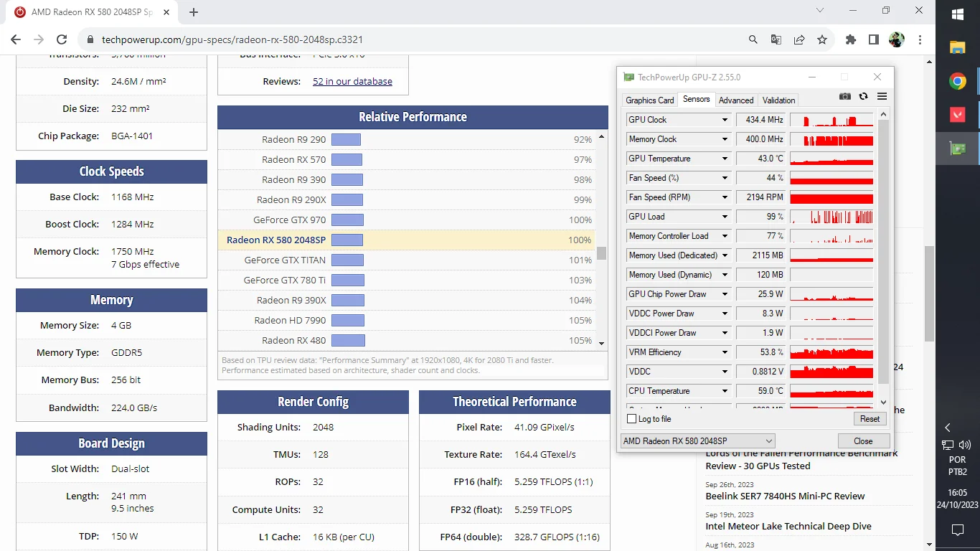Click the Reset button in GPU-Z
This screenshot has height=551, width=980.
pyautogui.click(x=870, y=419)
